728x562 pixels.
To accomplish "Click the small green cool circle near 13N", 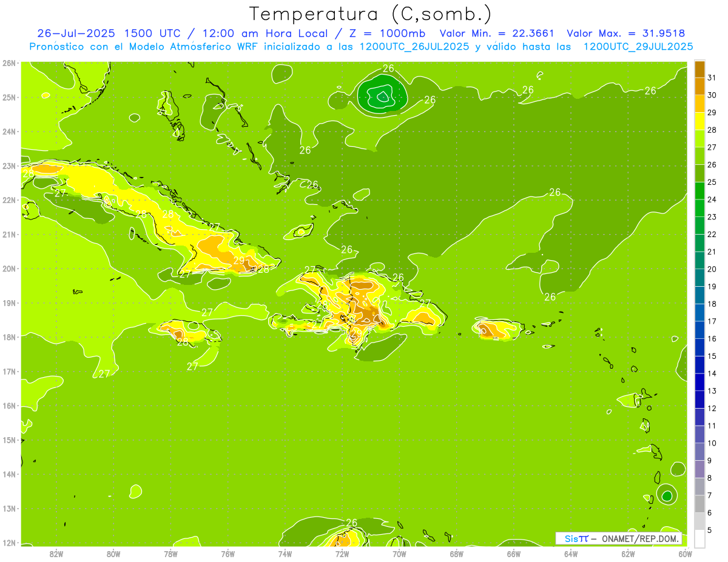I will [667, 496].
